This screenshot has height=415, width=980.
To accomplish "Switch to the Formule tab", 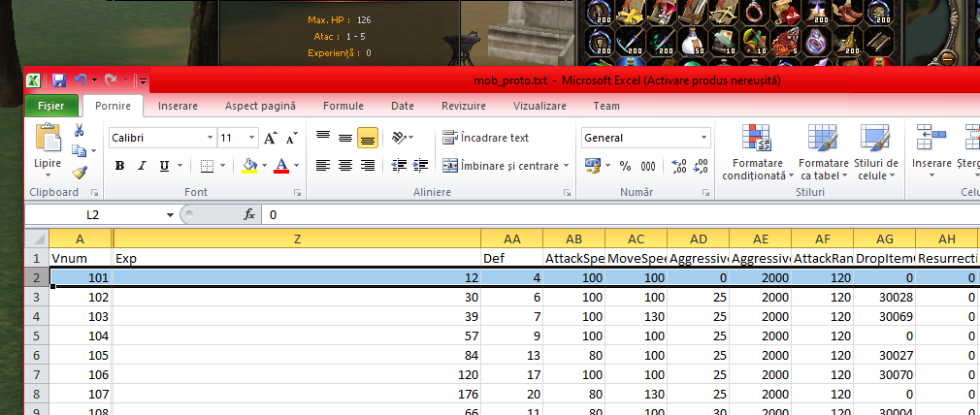I will [x=343, y=106].
